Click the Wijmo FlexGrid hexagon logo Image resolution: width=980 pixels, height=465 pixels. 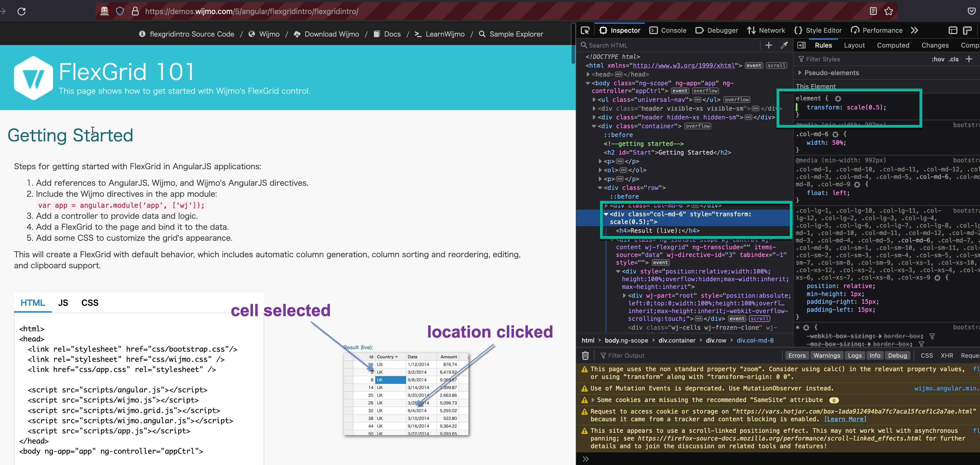click(x=34, y=78)
